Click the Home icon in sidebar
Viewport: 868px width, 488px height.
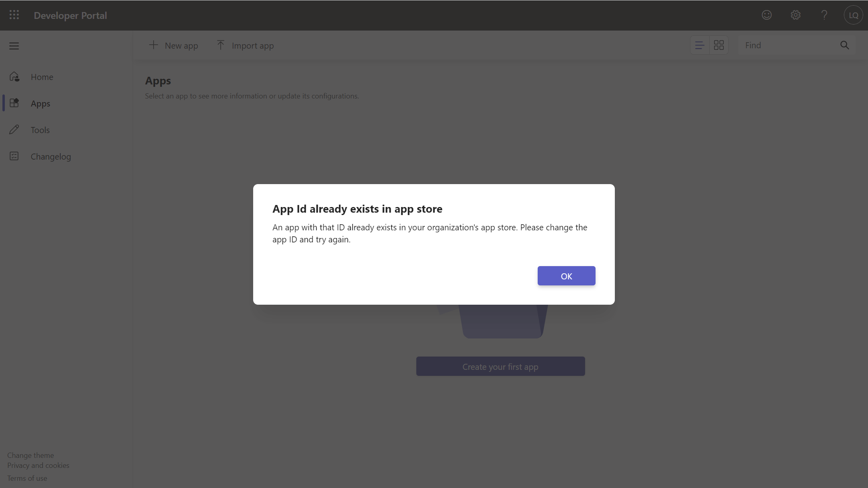(14, 76)
